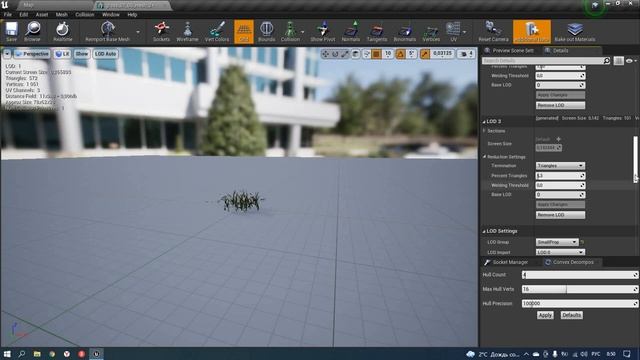The width and height of the screenshot is (640, 360).
Task: Open camera speed setting
Action: point(466,54)
